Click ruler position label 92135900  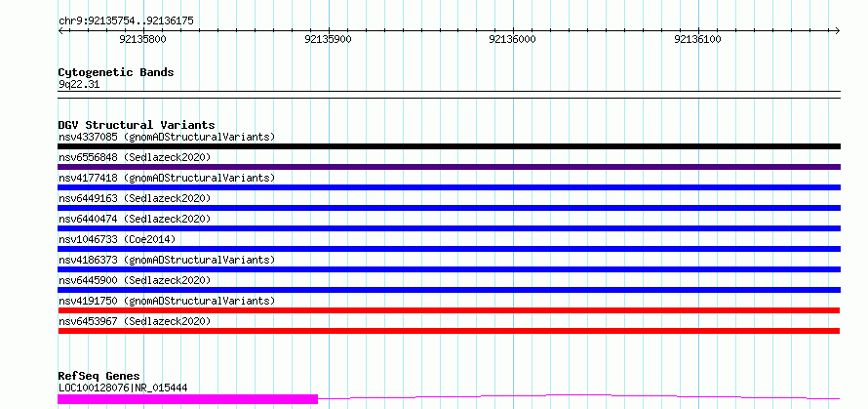point(328,39)
